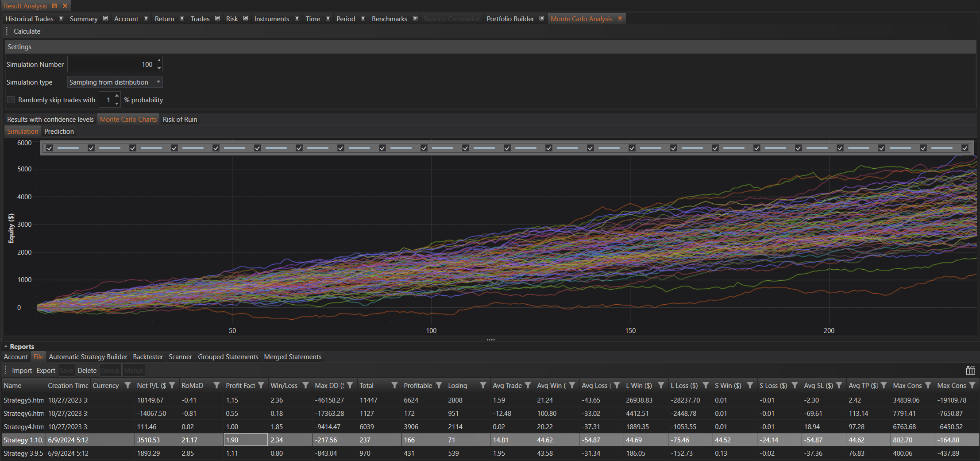
Task: Close the Result Analysis panel
Action: coord(65,6)
